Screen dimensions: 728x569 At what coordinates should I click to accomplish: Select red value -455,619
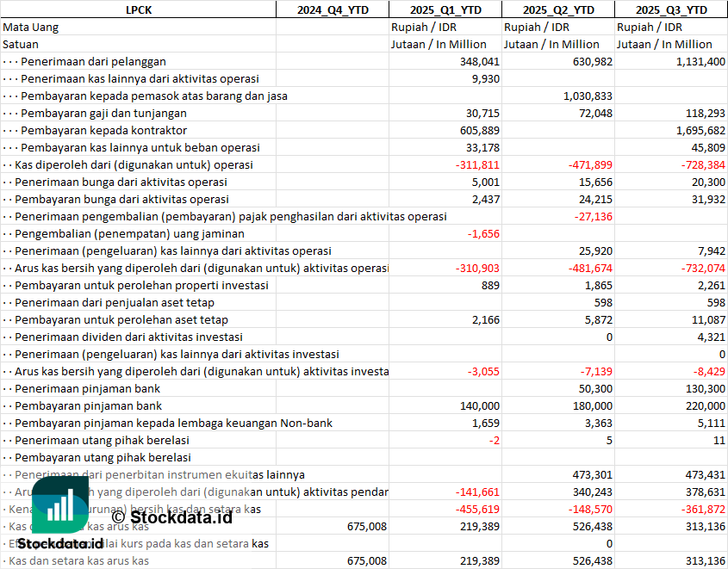click(477, 510)
